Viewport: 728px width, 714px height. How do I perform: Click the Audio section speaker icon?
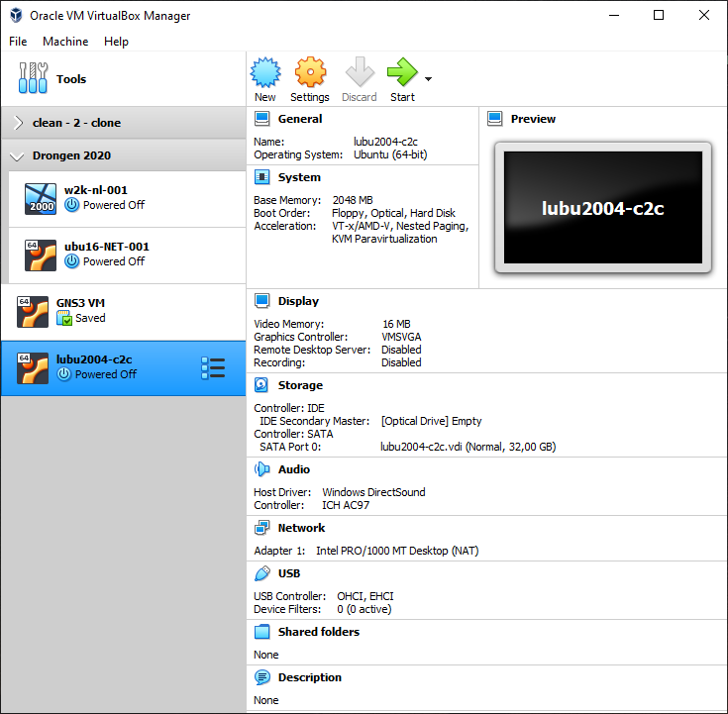click(x=261, y=469)
